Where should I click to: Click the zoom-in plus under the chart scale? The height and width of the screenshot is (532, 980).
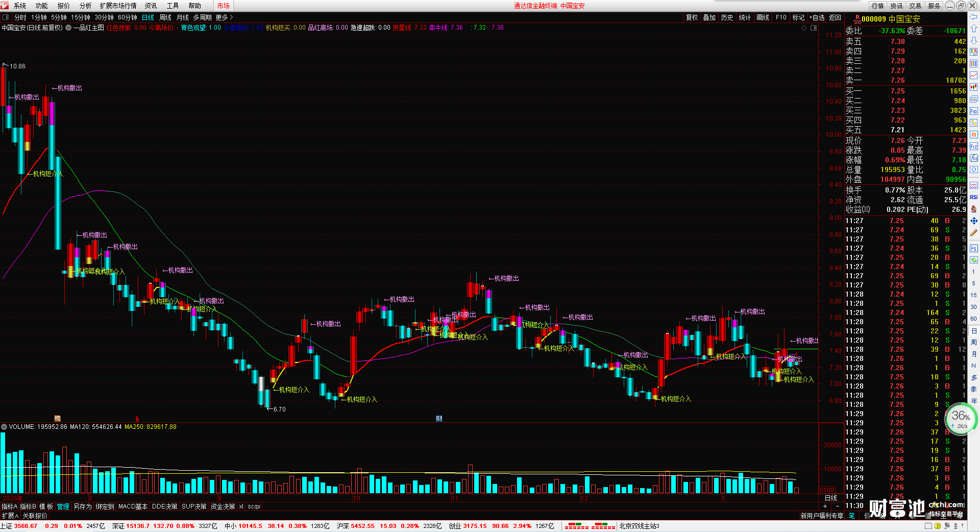point(825,506)
